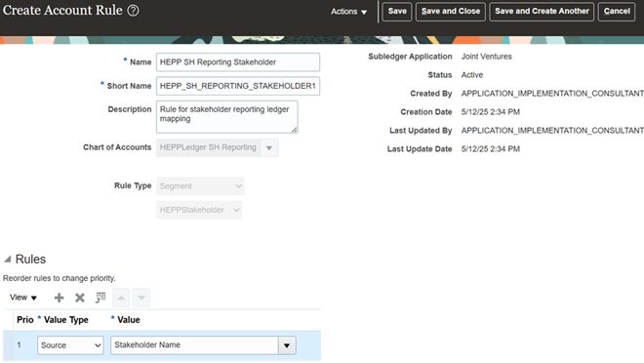Focus the Name input field
This screenshot has height=363, width=644.
pos(238,62)
